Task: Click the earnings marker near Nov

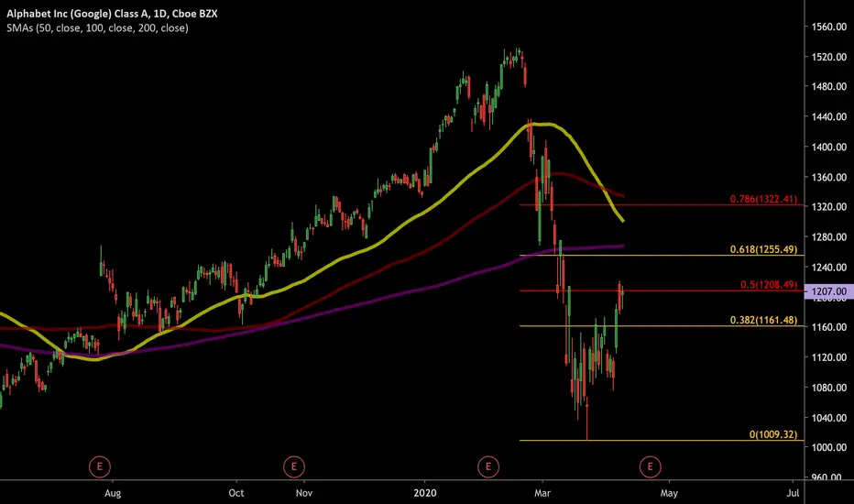Action: (294, 466)
